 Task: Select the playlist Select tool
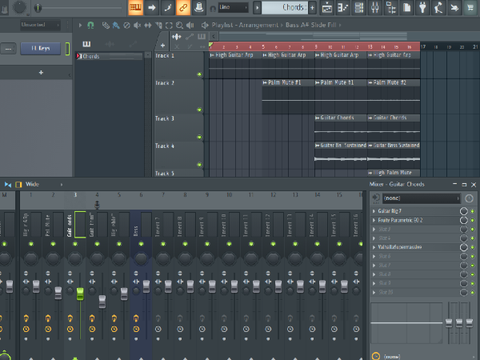(169, 25)
